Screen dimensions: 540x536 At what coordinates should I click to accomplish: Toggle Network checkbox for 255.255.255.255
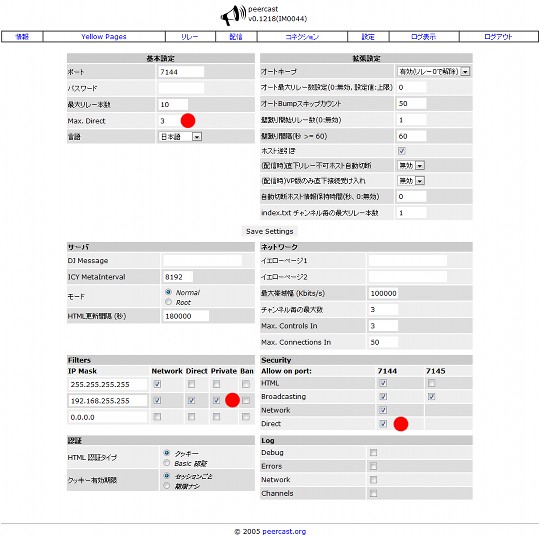click(157, 384)
